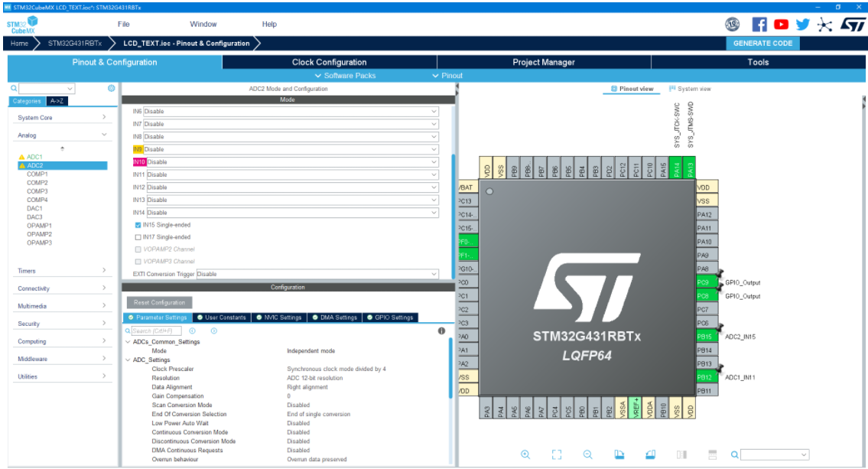The height and width of the screenshot is (469, 868).
Task: Toggle VOPAMP3 Channel checkbox
Action: click(x=138, y=262)
